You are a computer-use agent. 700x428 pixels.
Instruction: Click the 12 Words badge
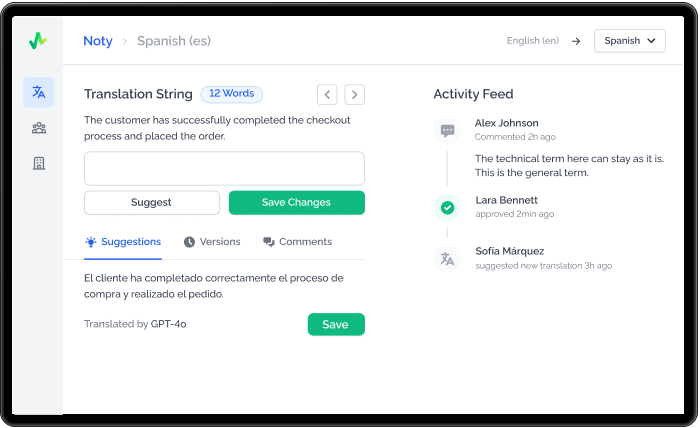231,94
